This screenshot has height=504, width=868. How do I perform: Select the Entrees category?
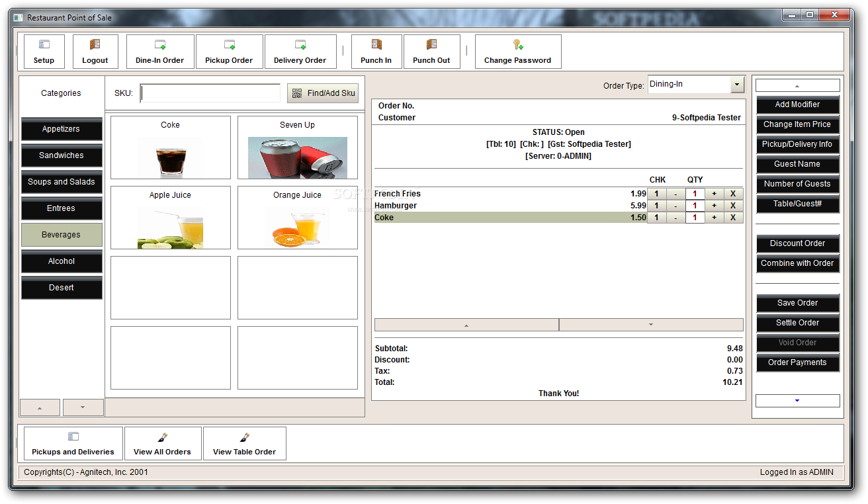pyautogui.click(x=62, y=208)
